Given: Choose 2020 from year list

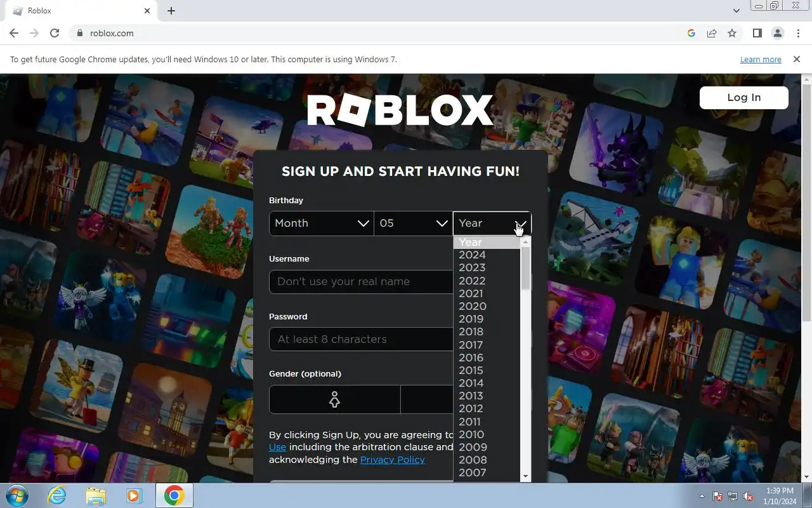Looking at the screenshot, I should point(487,306).
